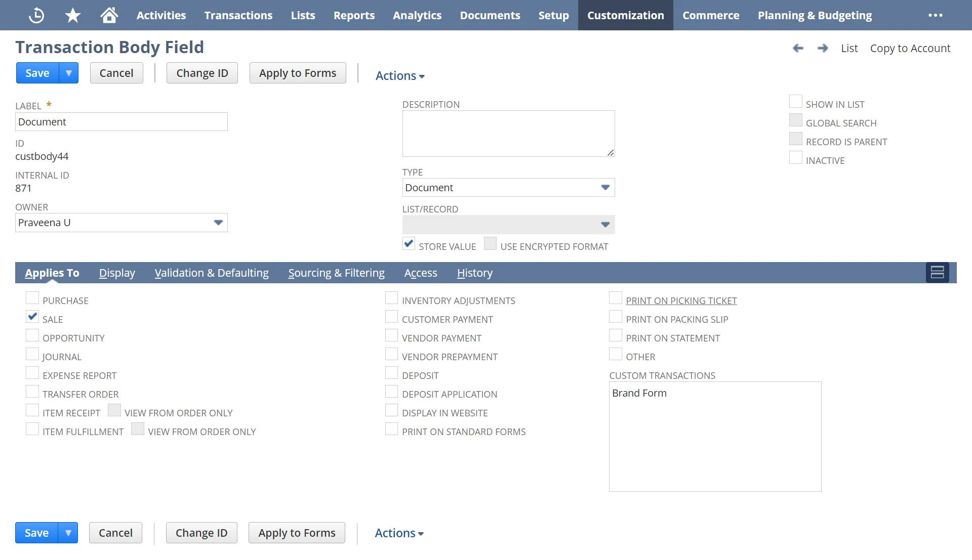Open the Customization menu
This screenshot has width=972, height=560.
tap(625, 15)
